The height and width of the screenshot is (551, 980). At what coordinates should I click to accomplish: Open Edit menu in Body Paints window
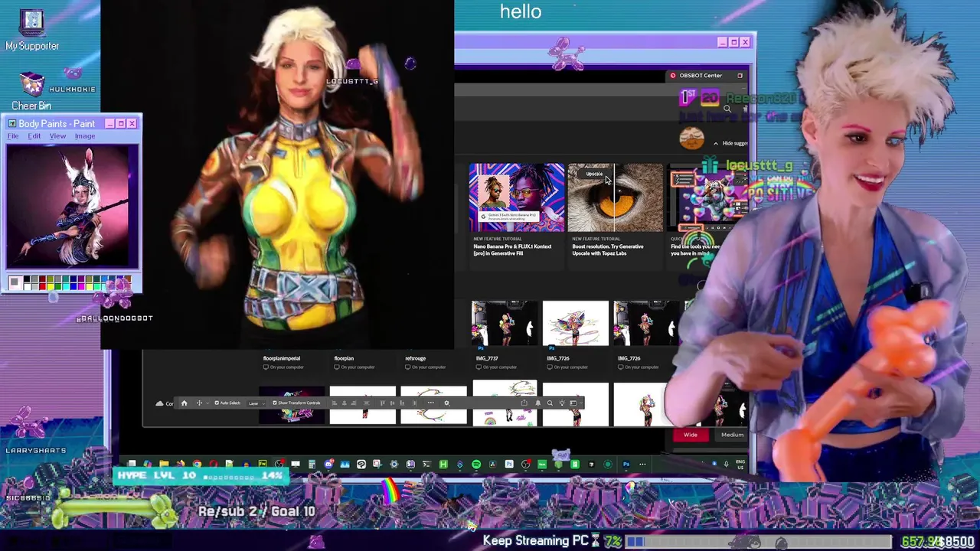pos(34,136)
